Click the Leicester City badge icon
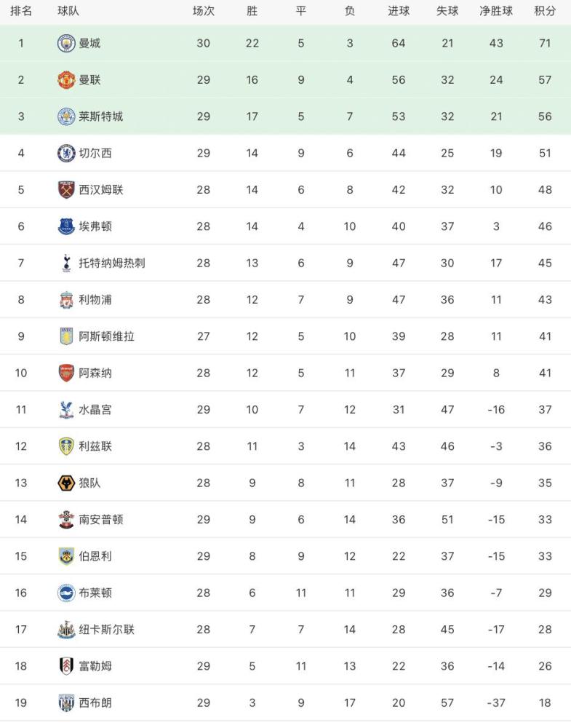The image size is (571, 728). tap(66, 116)
